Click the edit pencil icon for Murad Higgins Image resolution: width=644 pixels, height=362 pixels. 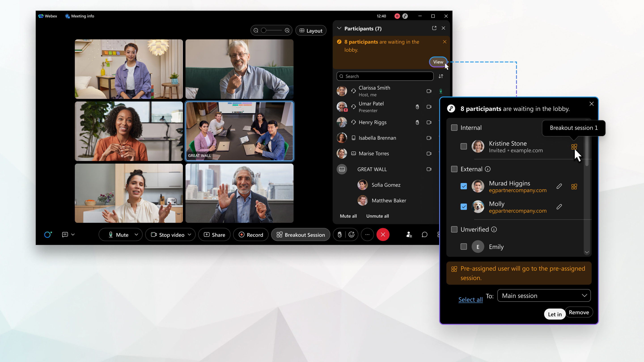click(559, 186)
